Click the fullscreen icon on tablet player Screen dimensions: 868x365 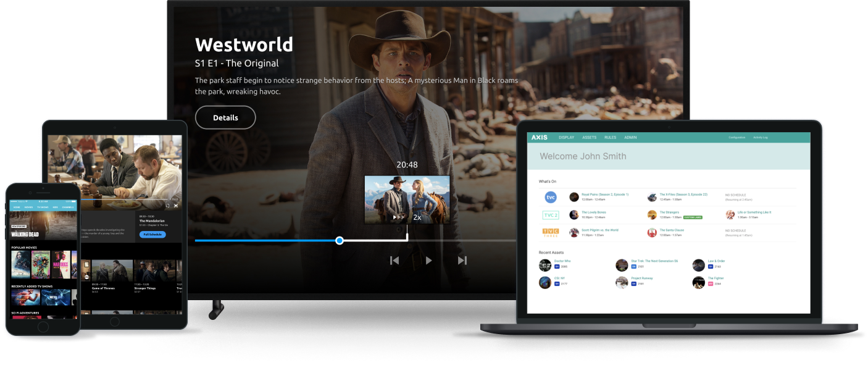pyautogui.click(x=175, y=205)
